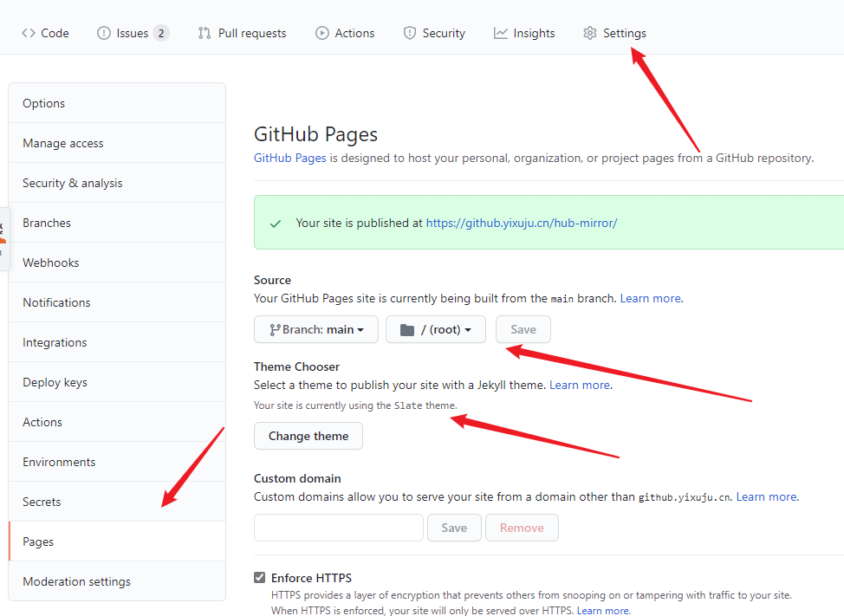
Task: Click the Actions play icon
Action: coord(321,33)
